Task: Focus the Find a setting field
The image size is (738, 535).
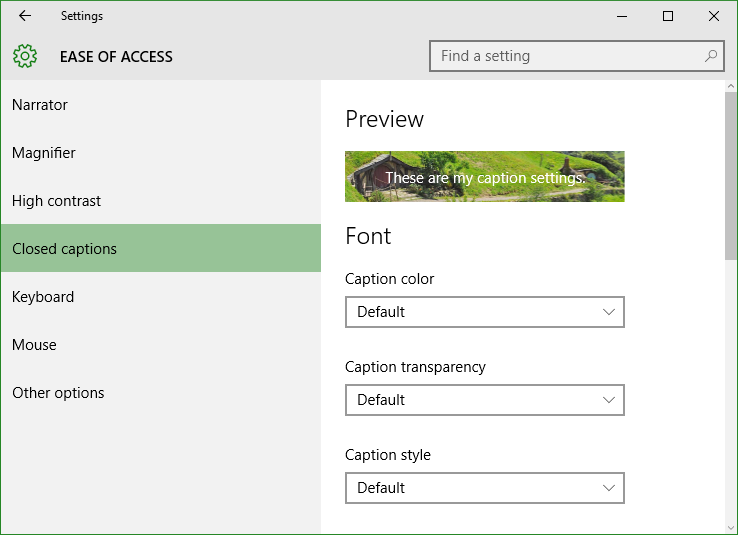Action: 577,56
